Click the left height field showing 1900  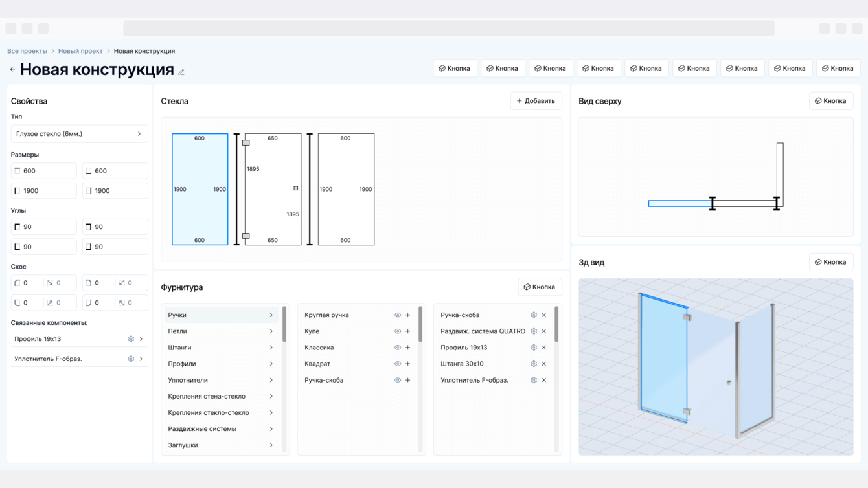coord(43,191)
